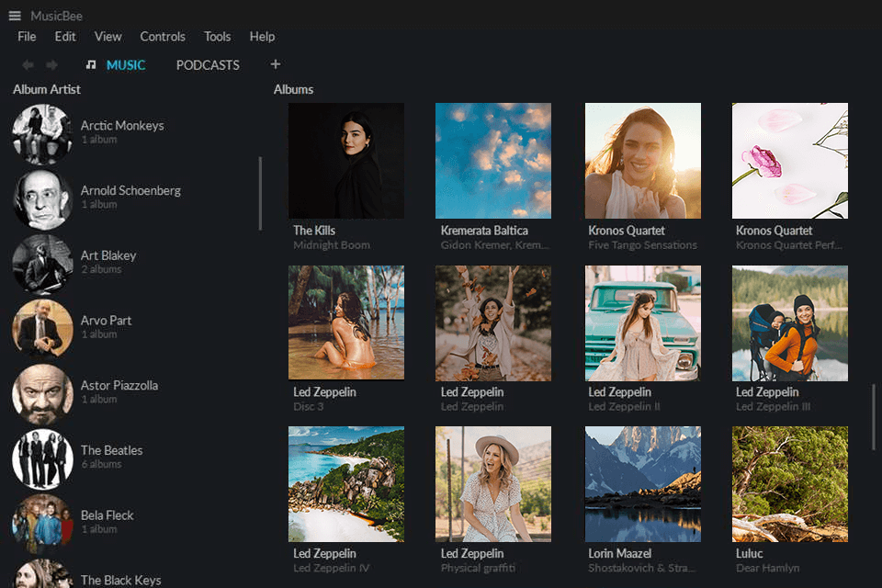Viewport: 882px width, 588px height.
Task: Click the forward navigation arrow
Action: click(x=52, y=64)
